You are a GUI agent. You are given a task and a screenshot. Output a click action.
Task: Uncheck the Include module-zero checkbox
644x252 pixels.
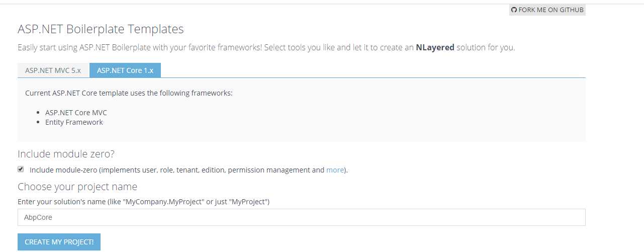pos(21,170)
